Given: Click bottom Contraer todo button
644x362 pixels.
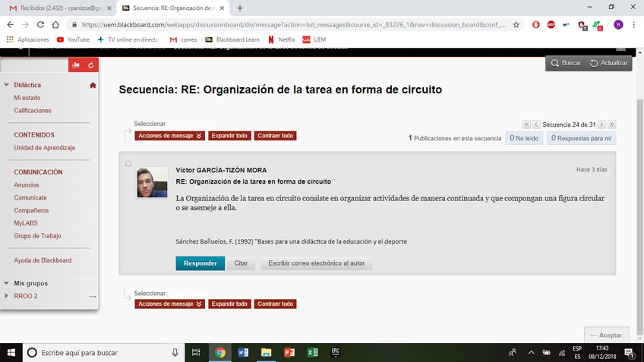Looking at the screenshot, I should 275,304.
